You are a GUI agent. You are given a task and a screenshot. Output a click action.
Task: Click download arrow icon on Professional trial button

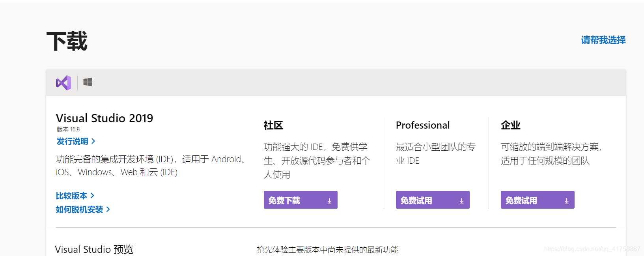[461, 201]
